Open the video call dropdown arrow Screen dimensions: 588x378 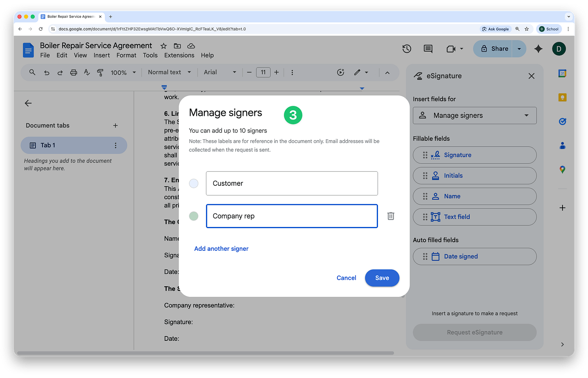[462, 49]
